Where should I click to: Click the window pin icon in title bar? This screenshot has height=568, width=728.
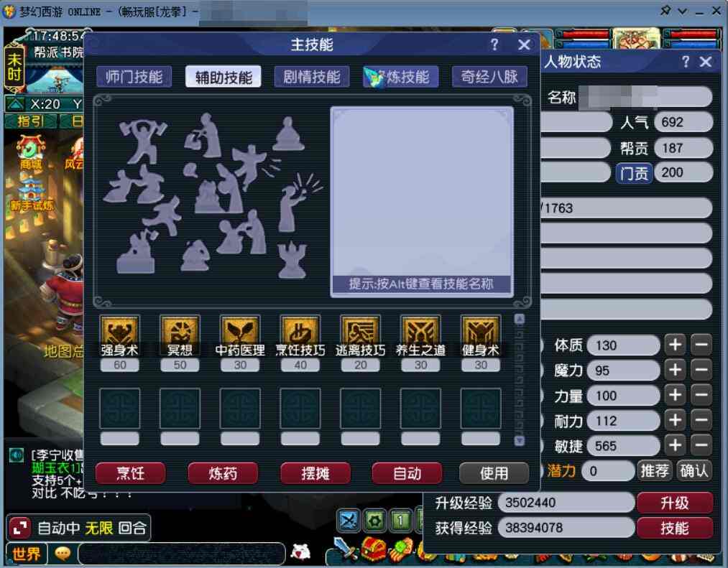(x=665, y=10)
